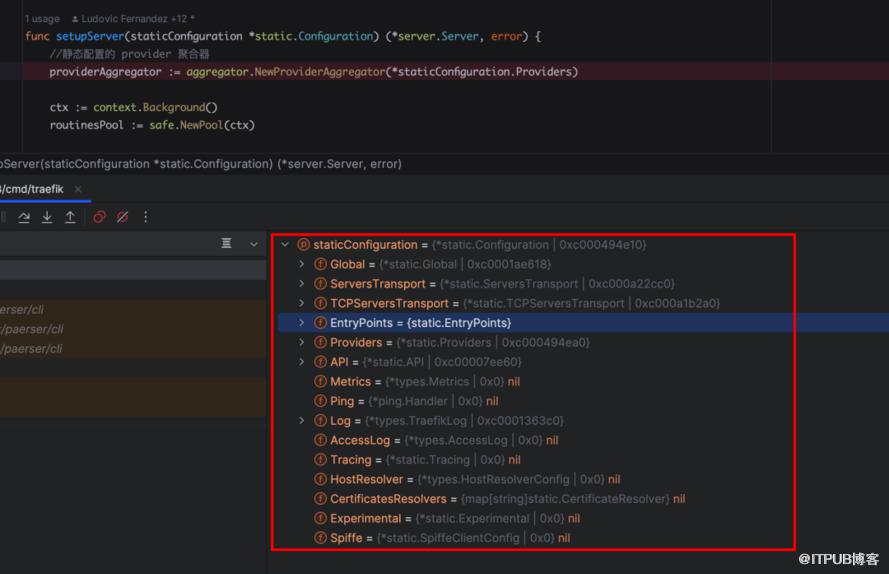Close the cmd/traefik debug tab
The width and height of the screenshot is (889, 574).
78,189
